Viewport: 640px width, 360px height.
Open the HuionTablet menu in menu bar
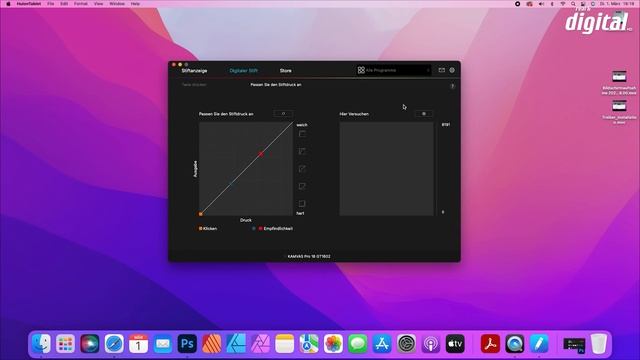(29, 4)
